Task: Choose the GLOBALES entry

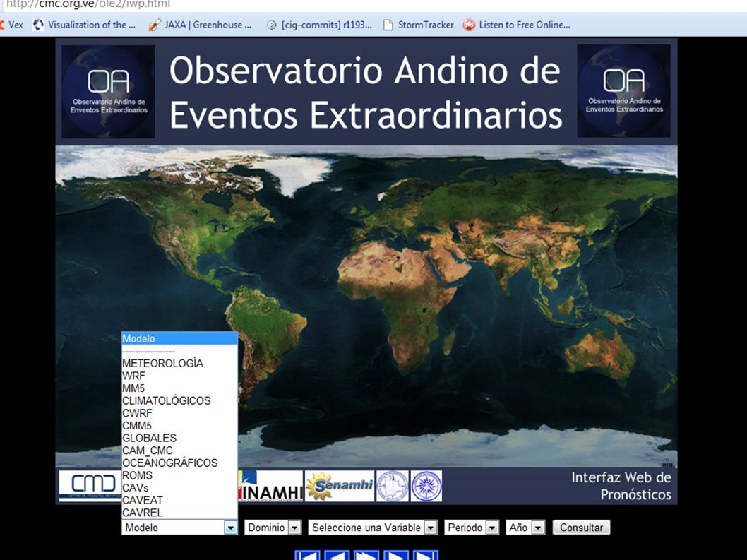Action: (179, 438)
